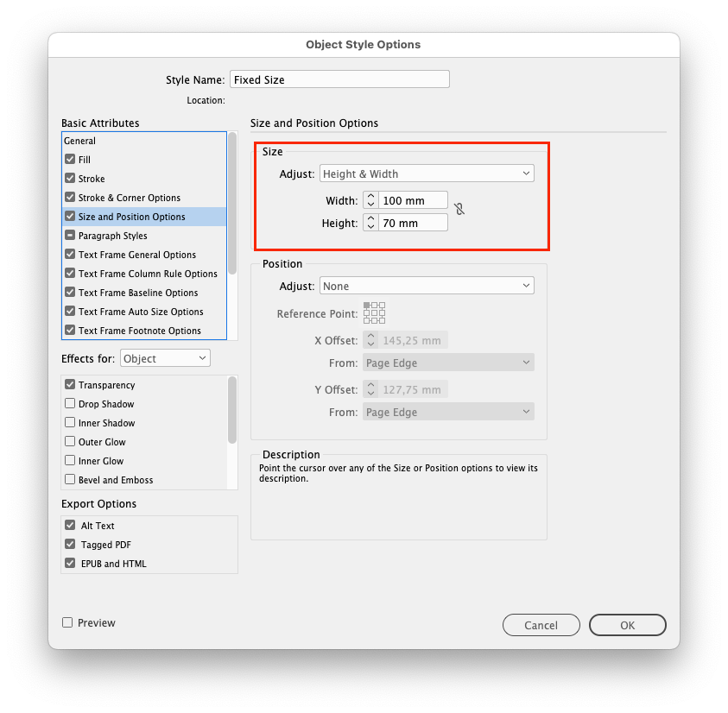Screen dimensions: 728x713
Task: Click the X Offset stepper arrows
Action: [370, 340]
